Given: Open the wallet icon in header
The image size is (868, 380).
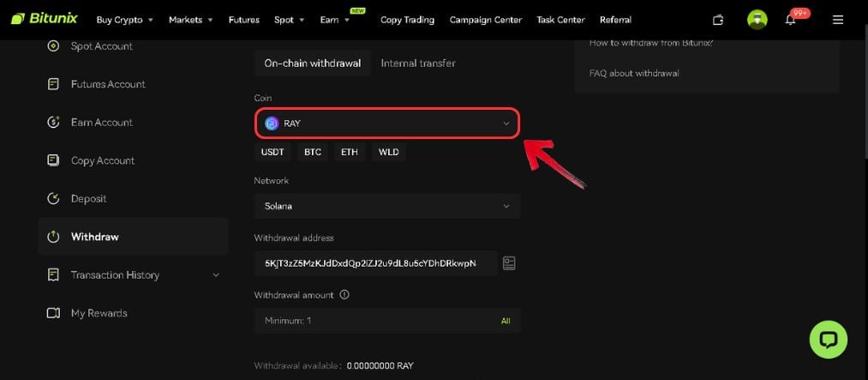Looking at the screenshot, I should tap(718, 20).
